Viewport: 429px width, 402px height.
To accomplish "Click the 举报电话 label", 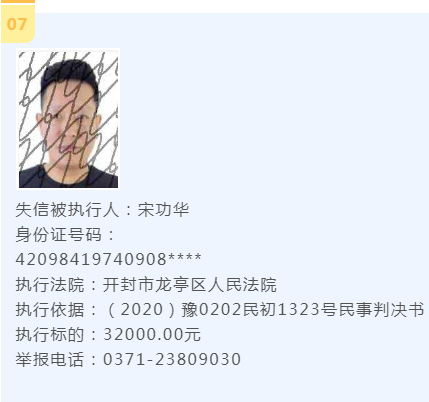I will [x=50, y=359].
